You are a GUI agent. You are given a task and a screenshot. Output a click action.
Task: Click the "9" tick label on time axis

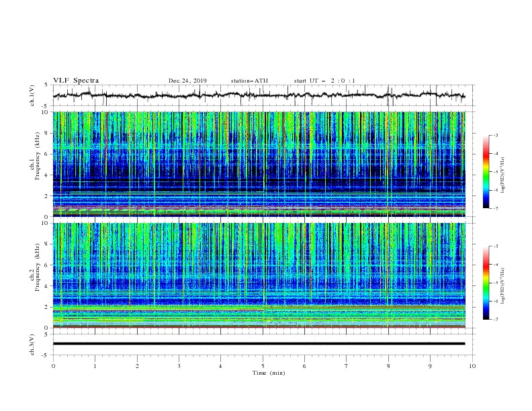point(430,366)
